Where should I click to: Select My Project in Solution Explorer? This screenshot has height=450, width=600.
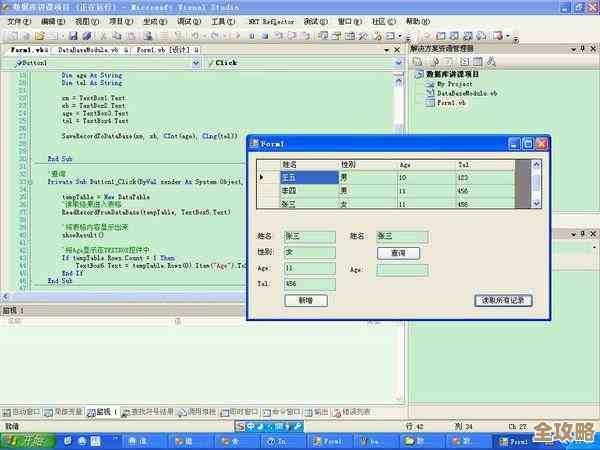click(455, 84)
